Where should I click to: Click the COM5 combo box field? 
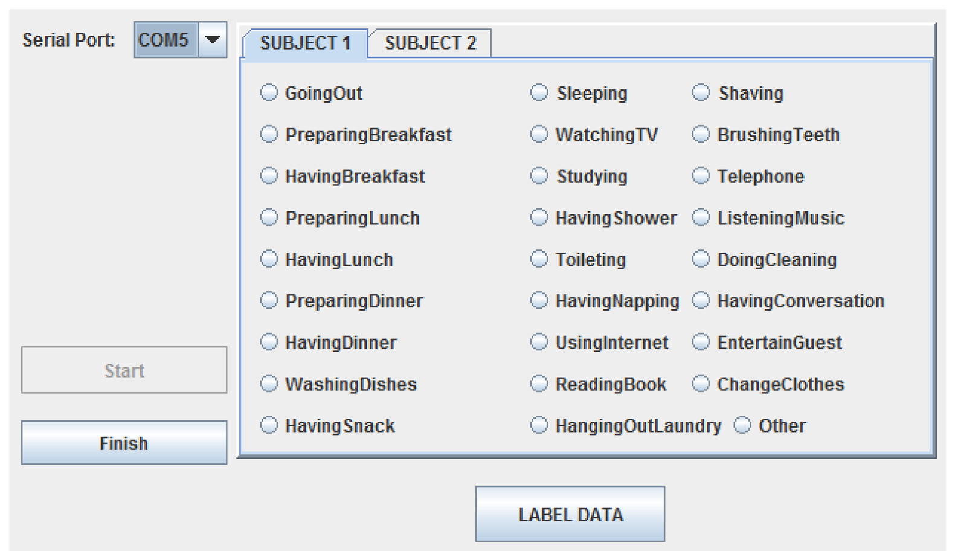[x=166, y=40]
